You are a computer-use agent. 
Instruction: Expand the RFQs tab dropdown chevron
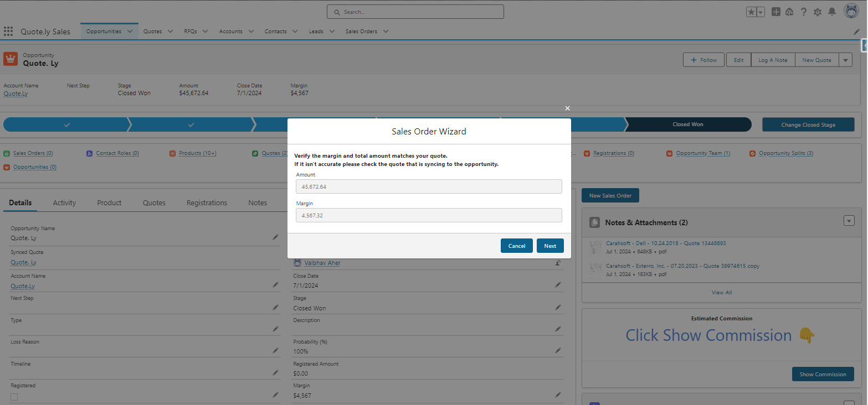pyautogui.click(x=205, y=32)
